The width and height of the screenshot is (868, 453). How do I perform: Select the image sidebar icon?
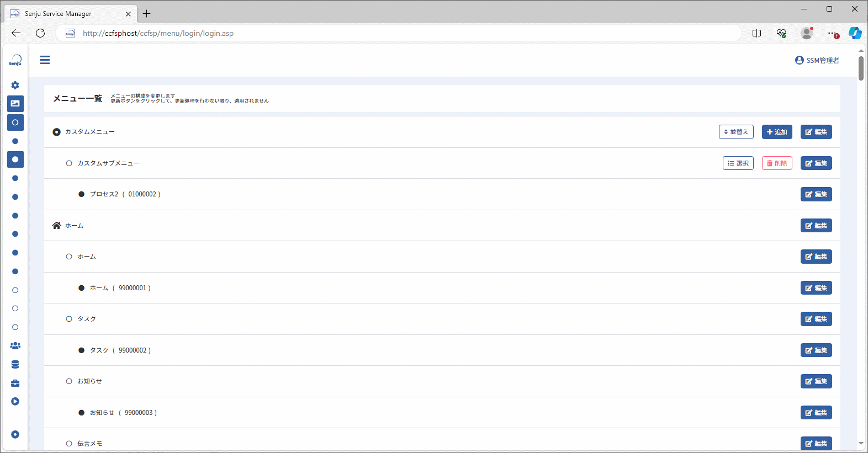click(x=15, y=103)
